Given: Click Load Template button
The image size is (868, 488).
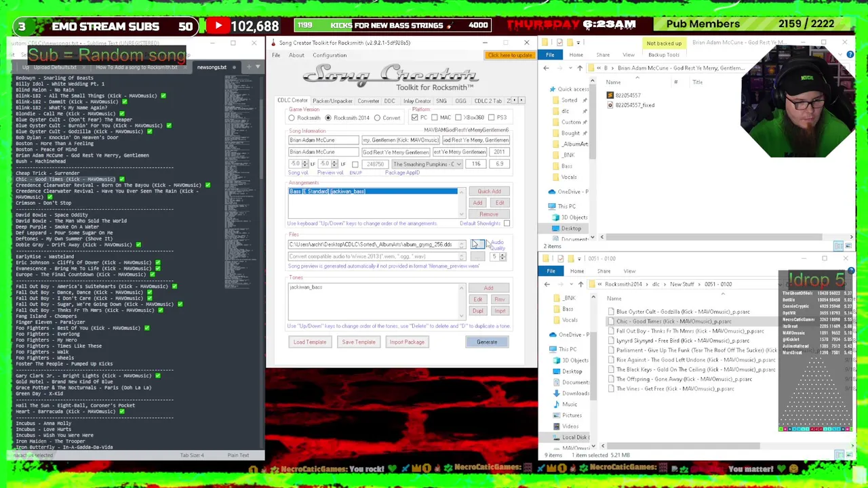Looking at the screenshot, I should click(x=310, y=342).
